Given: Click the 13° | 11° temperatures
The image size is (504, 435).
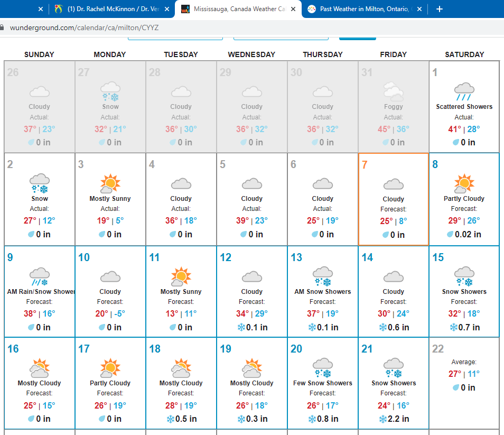Looking at the screenshot, I should (x=181, y=313).
